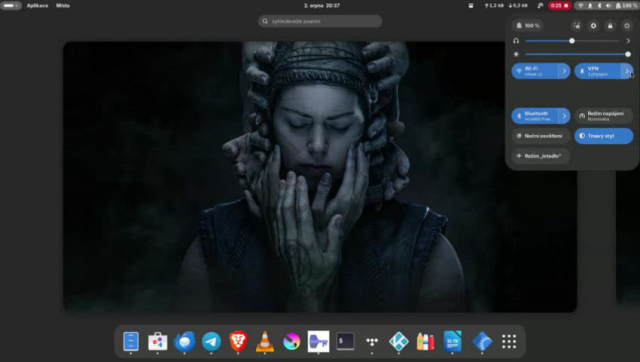Open Režim napájení power mode menu
Viewport: 640px width, 362px height.
pyautogui.click(x=604, y=116)
